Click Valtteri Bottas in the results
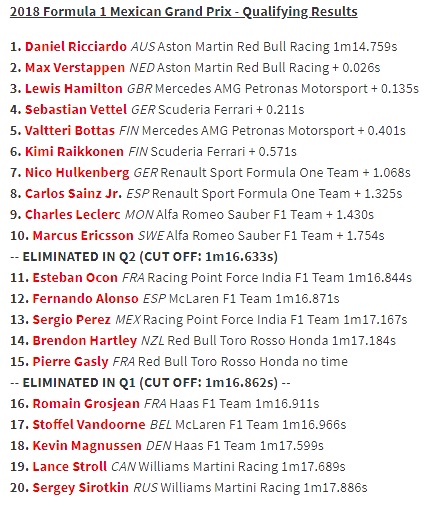This screenshot has width=440, height=529. 70,131
